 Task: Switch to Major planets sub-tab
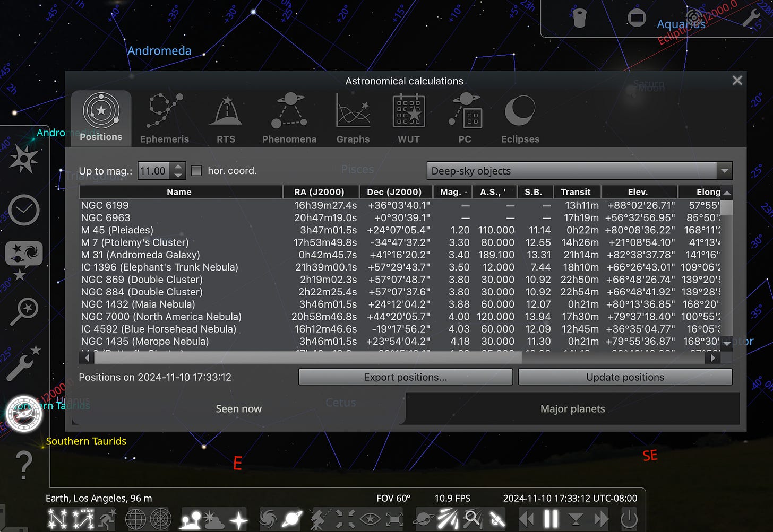(x=573, y=409)
